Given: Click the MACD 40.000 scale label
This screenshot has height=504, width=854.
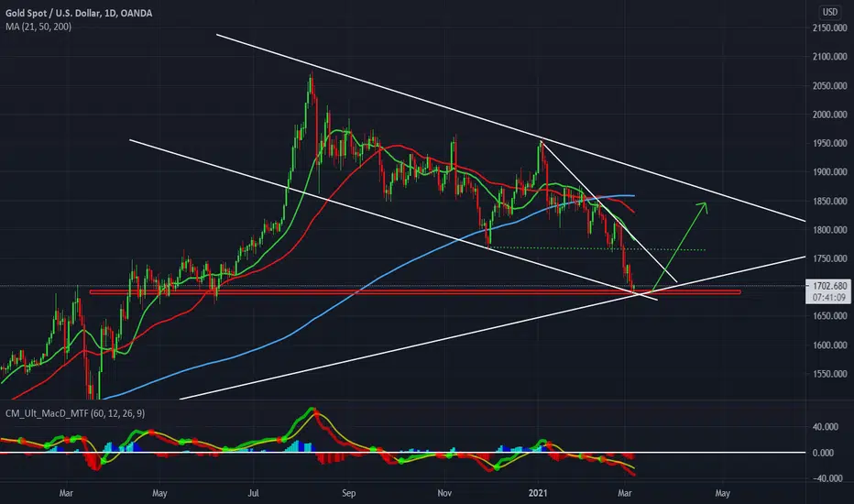Looking at the screenshot, I should pos(825,427).
